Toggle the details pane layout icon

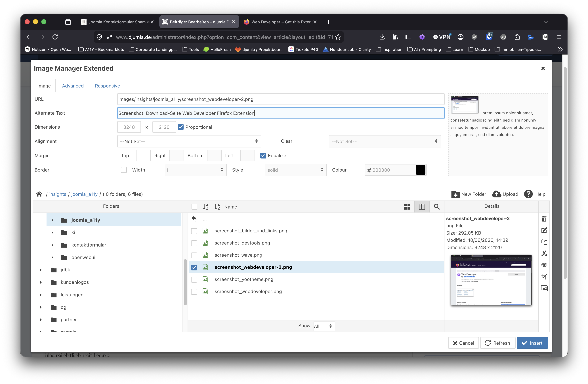point(422,207)
